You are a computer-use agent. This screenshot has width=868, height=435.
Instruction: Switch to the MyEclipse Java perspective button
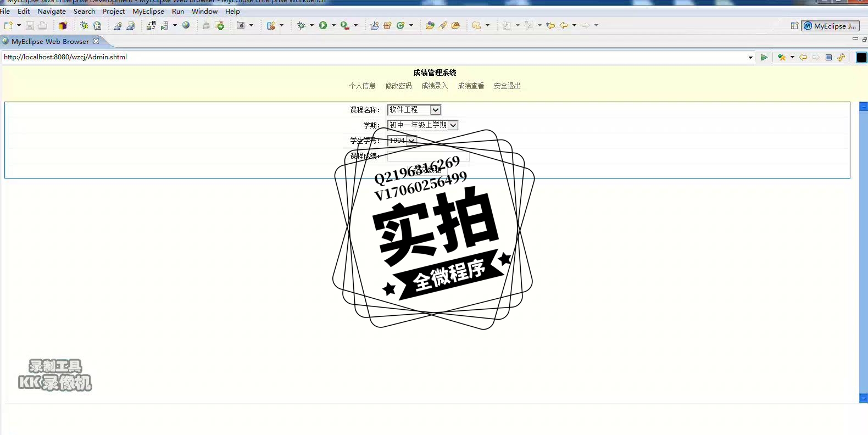830,26
